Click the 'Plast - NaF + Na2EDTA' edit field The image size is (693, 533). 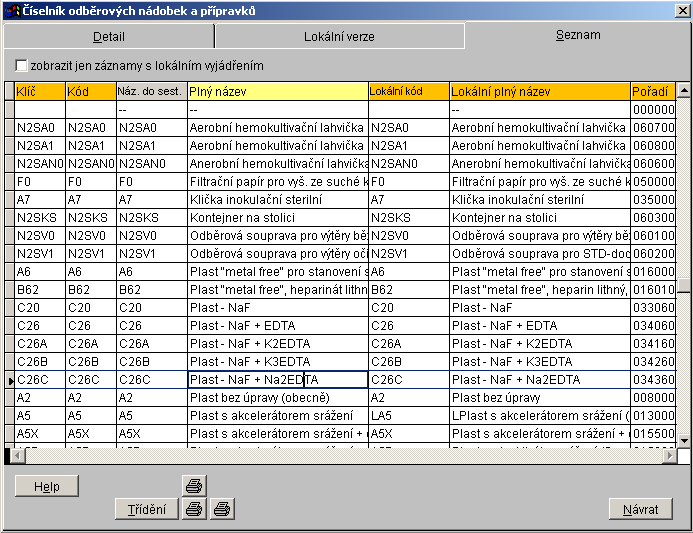pos(277,380)
